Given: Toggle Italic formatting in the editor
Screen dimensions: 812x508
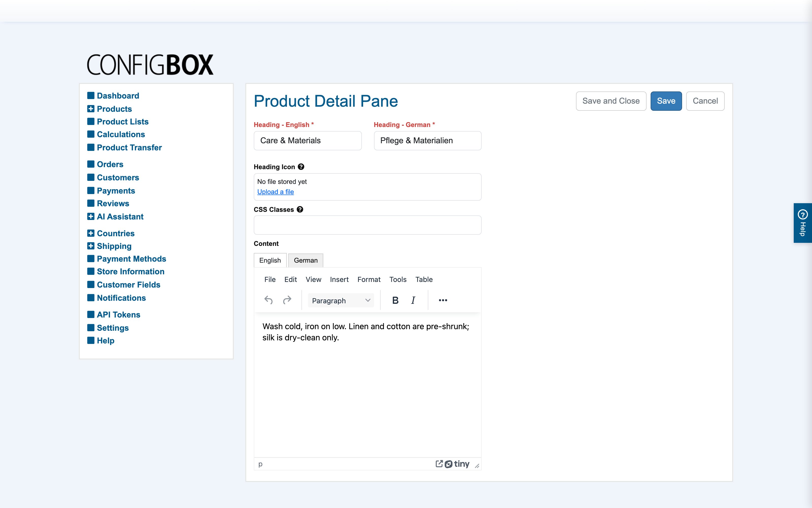Looking at the screenshot, I should point(413,300).
